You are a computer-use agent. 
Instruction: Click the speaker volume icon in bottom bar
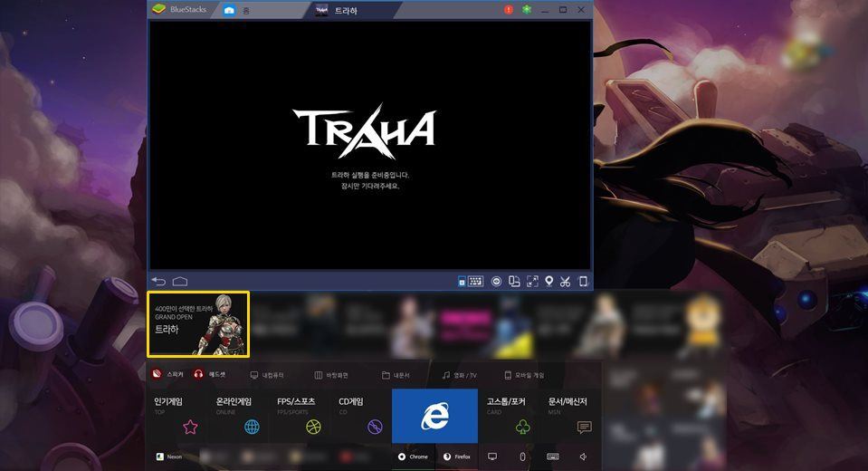(583, 457)
